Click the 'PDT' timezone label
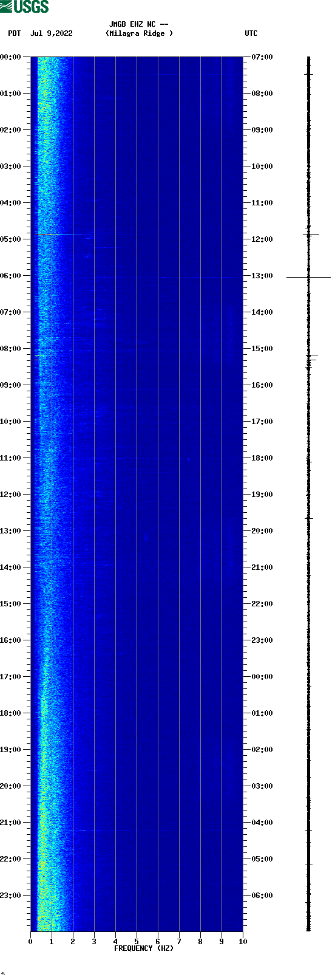The image size is (335, 980). click(x=15, y=33)
